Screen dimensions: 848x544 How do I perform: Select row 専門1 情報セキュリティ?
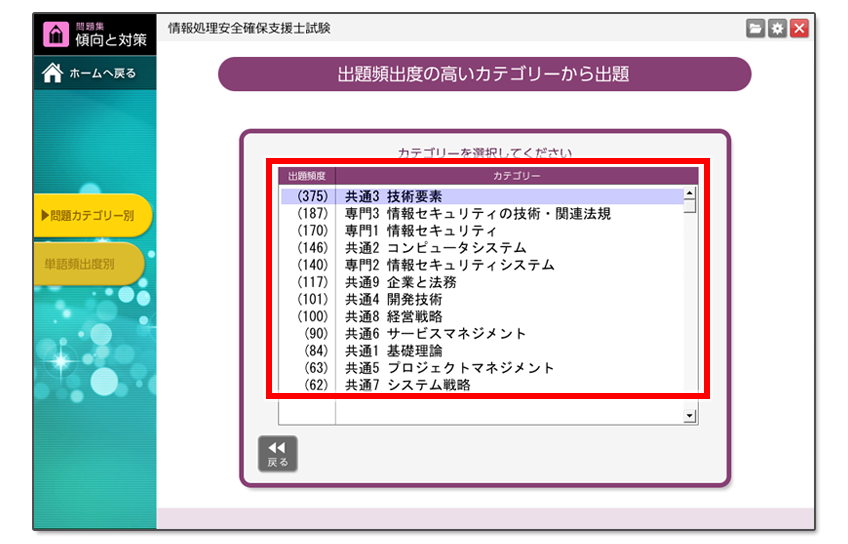(x=482, y=230)
